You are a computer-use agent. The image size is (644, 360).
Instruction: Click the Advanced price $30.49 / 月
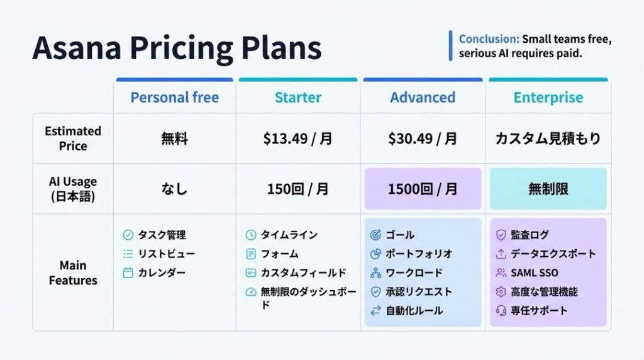(423, 139)
